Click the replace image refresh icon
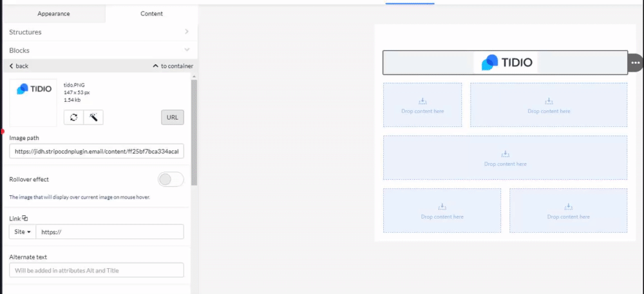 (x=73, y=117)
